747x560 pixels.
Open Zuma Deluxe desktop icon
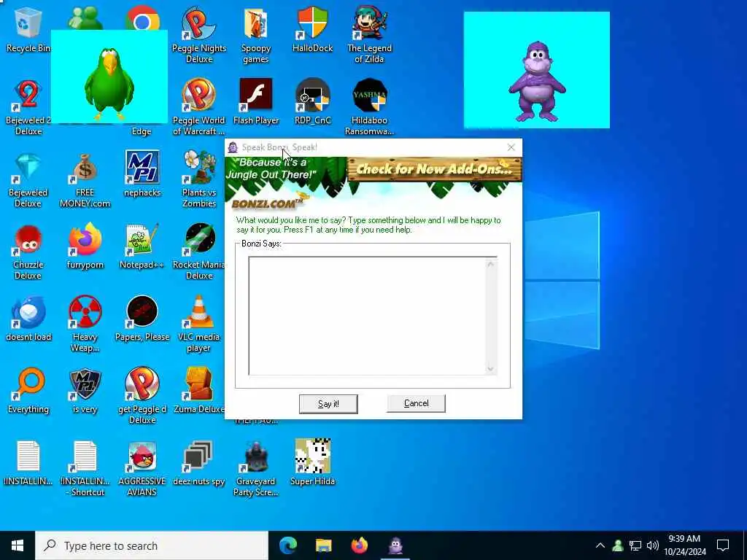[x=198, y=385]
